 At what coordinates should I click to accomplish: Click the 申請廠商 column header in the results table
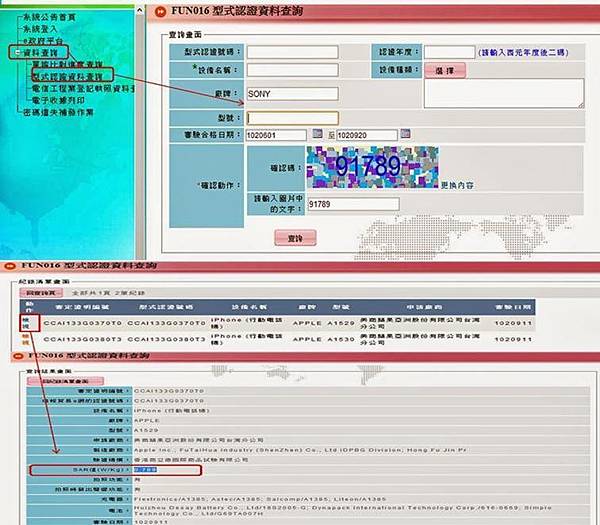pos(424,307)
